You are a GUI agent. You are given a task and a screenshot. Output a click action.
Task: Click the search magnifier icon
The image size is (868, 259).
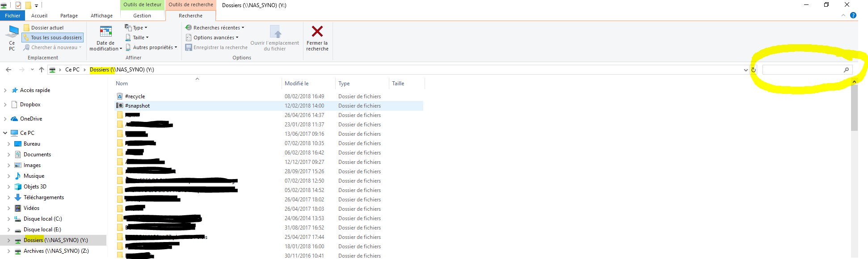tap(846, 70)
